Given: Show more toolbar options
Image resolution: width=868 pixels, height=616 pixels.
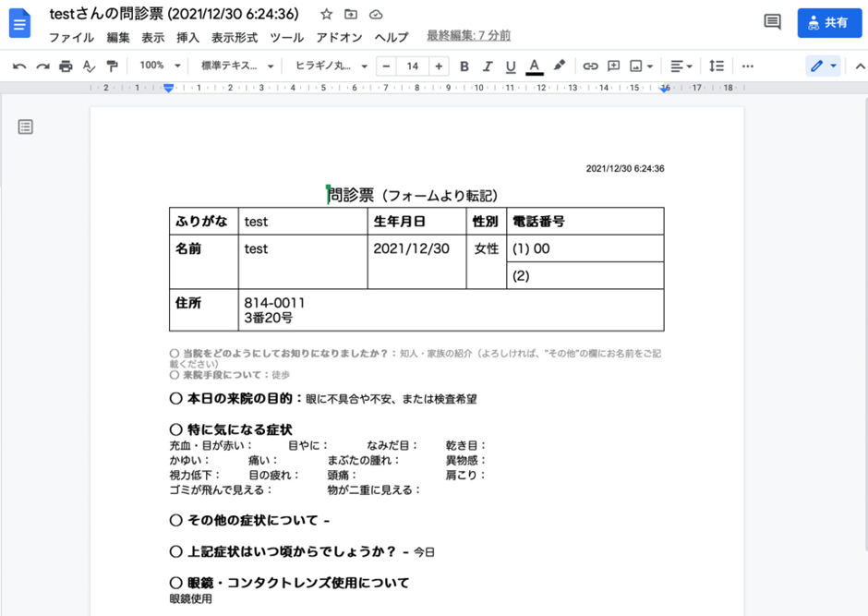Looking at the screenshot, I should [747, 66].
